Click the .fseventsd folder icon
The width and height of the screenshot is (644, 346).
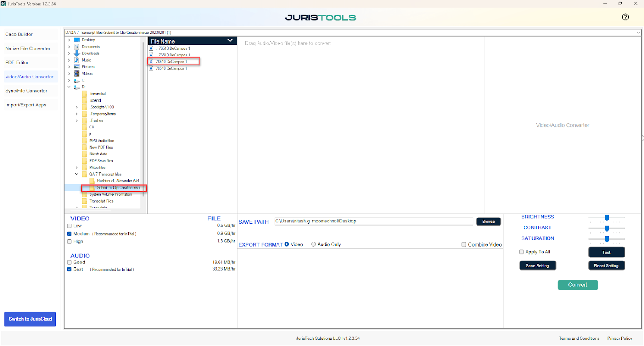point(85,93)
